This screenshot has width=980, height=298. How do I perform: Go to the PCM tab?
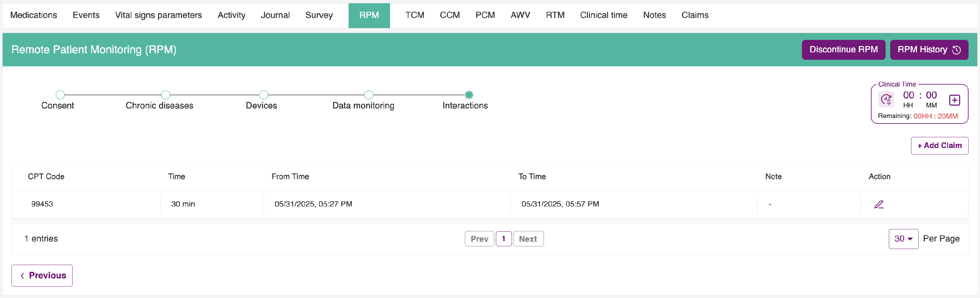click(x=485, y=15)
